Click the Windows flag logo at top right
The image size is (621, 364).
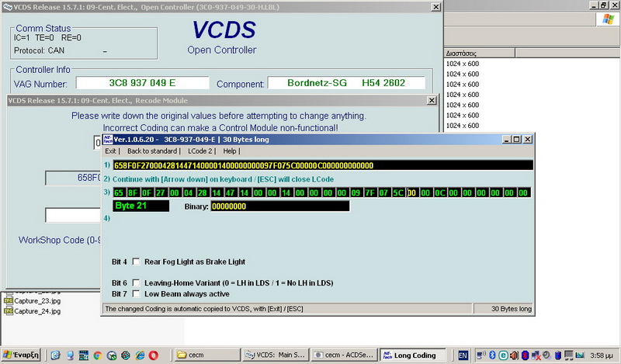[608, 19]
